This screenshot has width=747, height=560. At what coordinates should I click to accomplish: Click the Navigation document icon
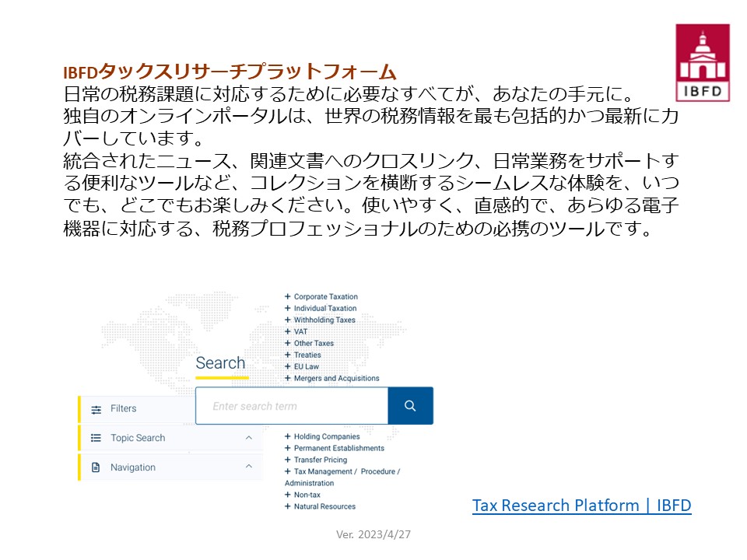pos(96,467)
